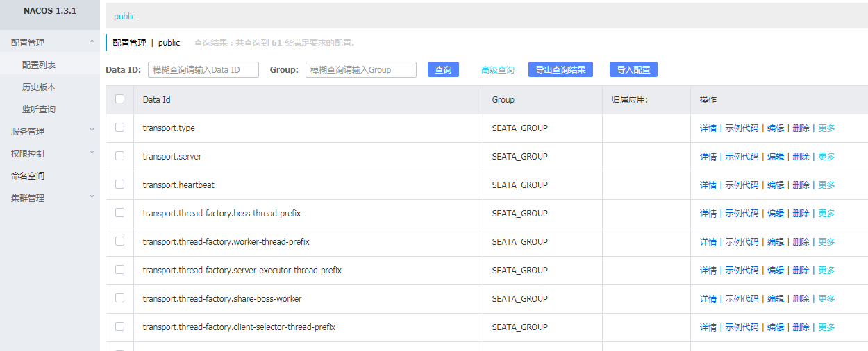
Task: Open 更多 menu for transport.type
Action: 826,128
